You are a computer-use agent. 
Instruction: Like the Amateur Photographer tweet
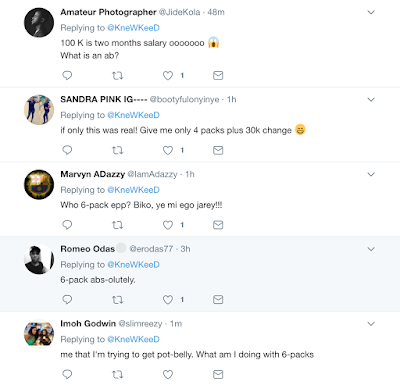coord(168,76)
